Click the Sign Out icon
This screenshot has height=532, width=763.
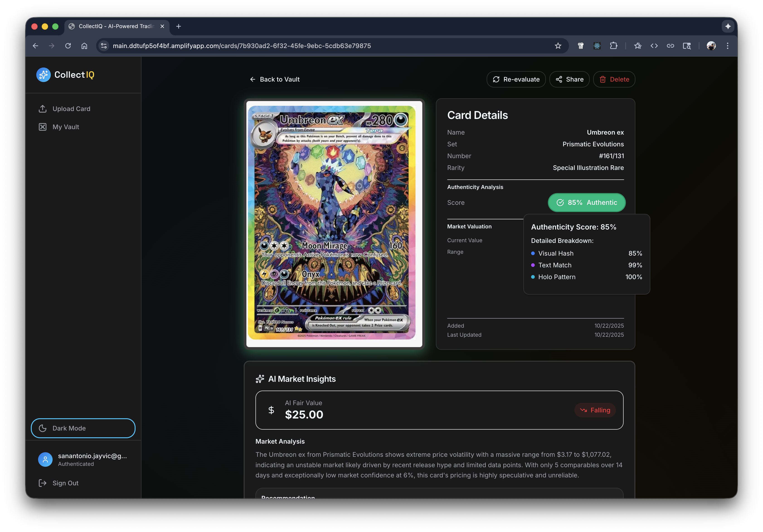coord(43,483)
